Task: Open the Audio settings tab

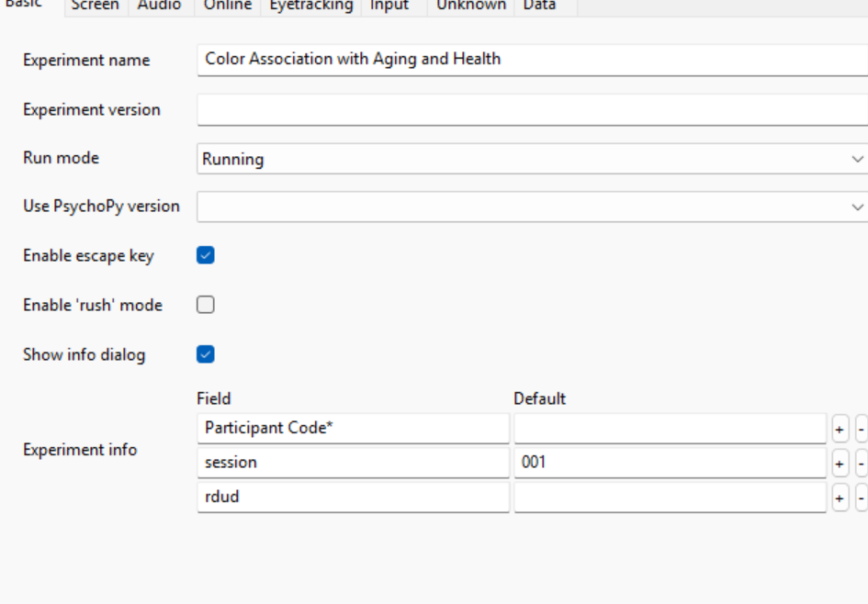Action: click(x=159, y=6)
